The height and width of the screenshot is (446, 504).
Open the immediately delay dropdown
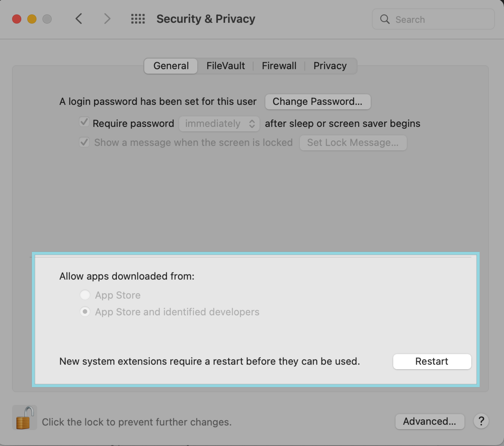219,124
